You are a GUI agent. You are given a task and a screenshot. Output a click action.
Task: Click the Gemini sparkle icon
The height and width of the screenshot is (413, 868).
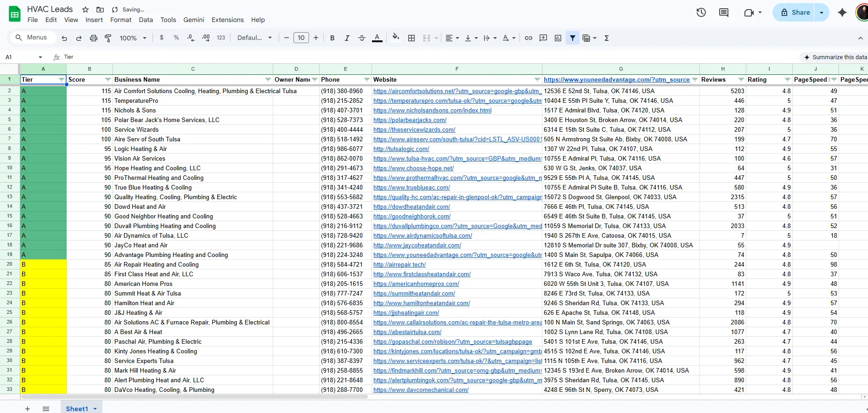tap(842, 13)
